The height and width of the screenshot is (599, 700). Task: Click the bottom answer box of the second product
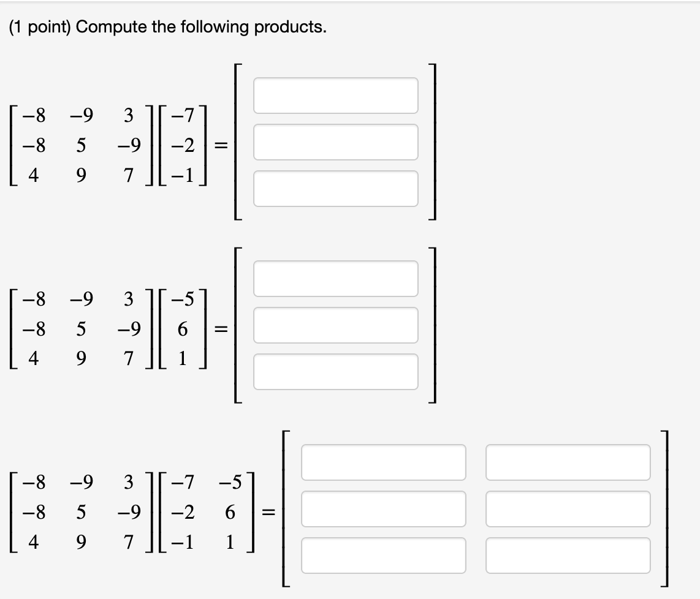336,372
